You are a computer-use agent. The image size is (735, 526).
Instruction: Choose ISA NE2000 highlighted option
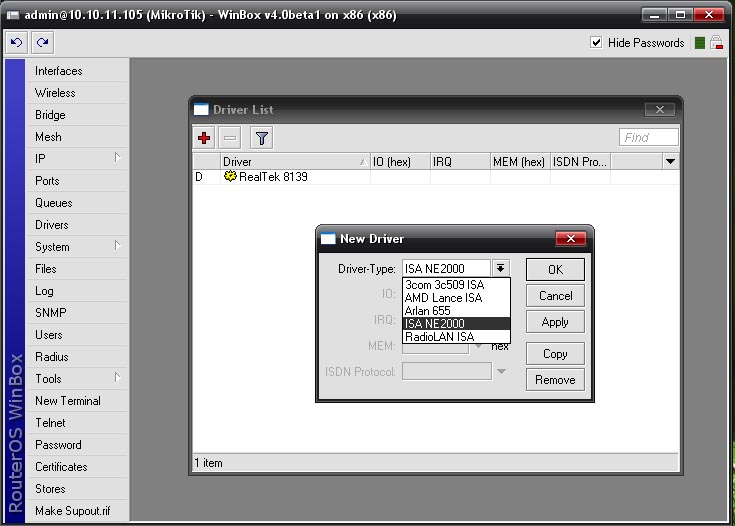(x=456, y=323)
